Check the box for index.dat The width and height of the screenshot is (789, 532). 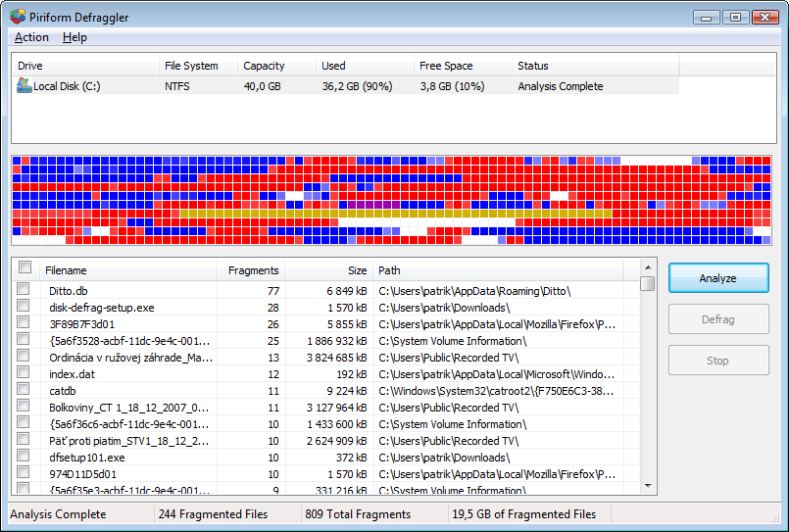coord(24,372)
